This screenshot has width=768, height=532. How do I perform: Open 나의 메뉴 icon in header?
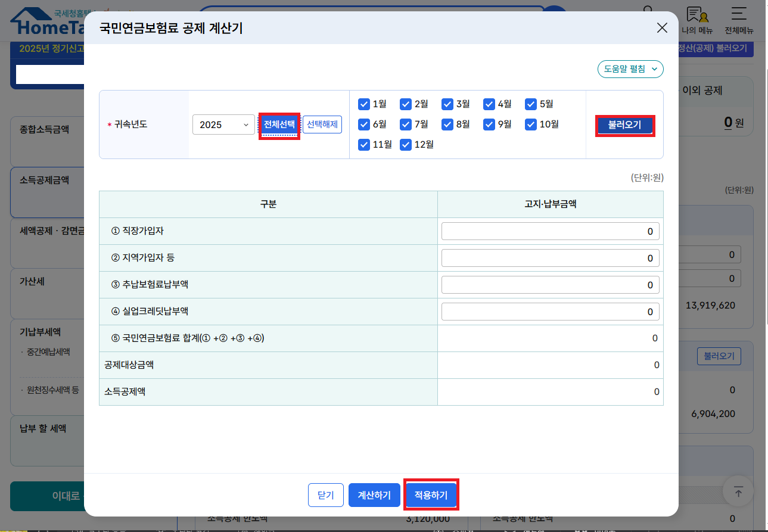(697, 21)
